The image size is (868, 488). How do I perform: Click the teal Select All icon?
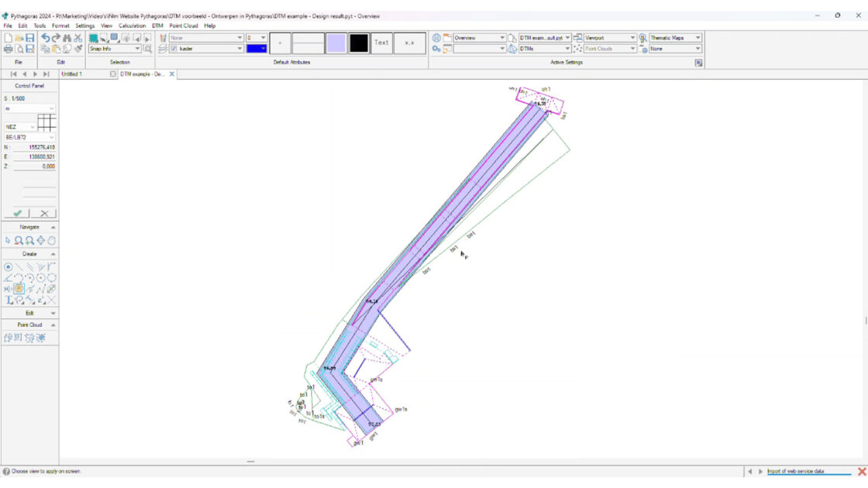(94, 38)
